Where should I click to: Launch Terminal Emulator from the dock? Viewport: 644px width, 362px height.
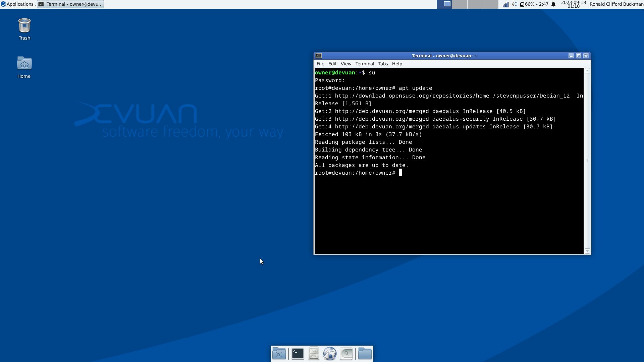pyautogui.click(x=298, y=354)
